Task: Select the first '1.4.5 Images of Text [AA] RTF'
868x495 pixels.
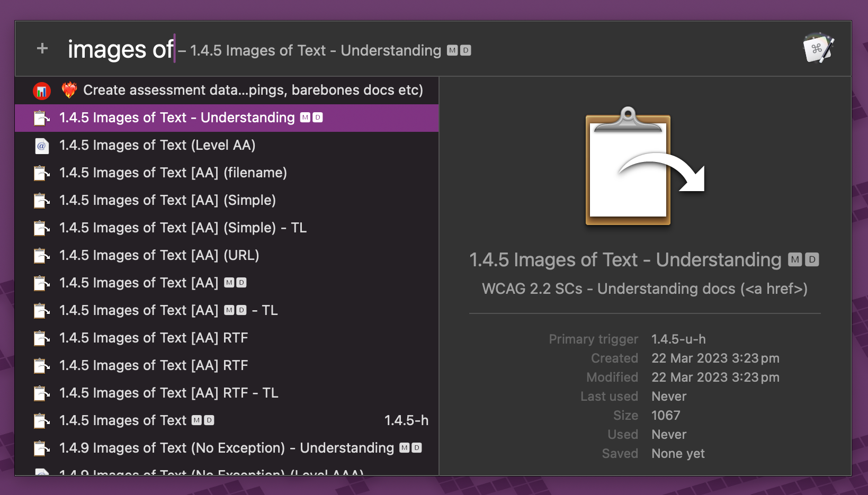Action: tap(227, 338)
